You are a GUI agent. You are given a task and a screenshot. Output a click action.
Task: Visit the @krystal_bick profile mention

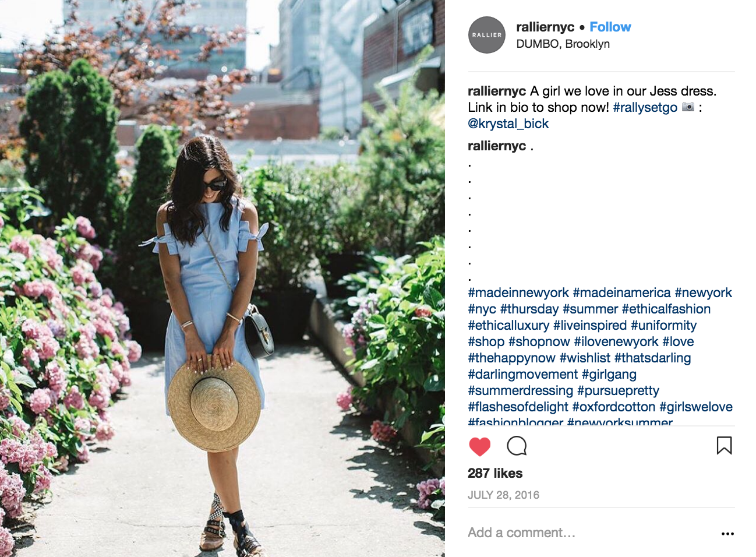tap(508, 124)
